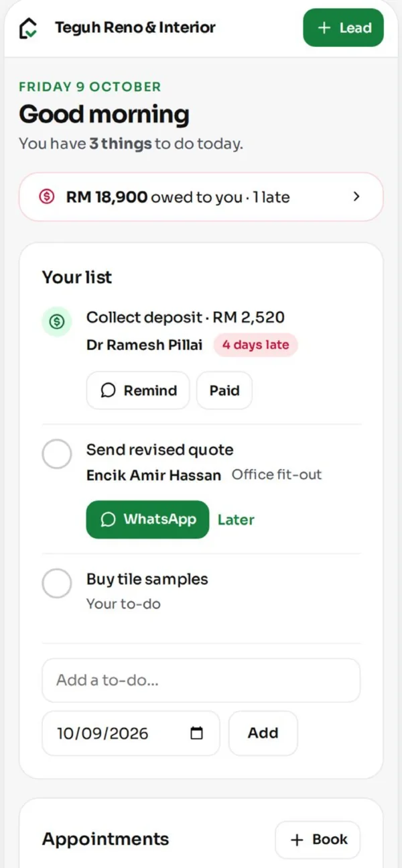Open Dr Ramesh Pillai client name
This screenshot has height=868, width=402.
tap(144, 345)
